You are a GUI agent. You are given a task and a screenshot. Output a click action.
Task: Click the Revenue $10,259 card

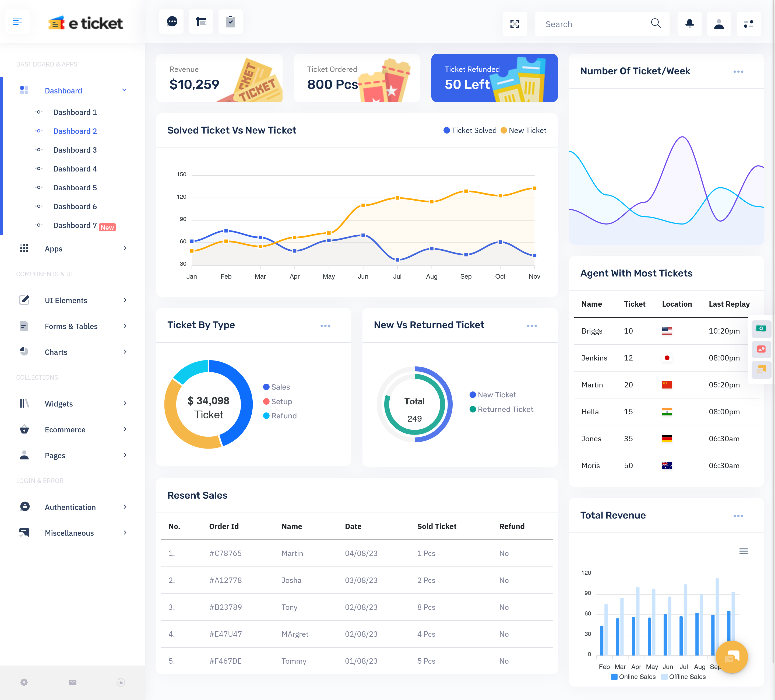219,78
